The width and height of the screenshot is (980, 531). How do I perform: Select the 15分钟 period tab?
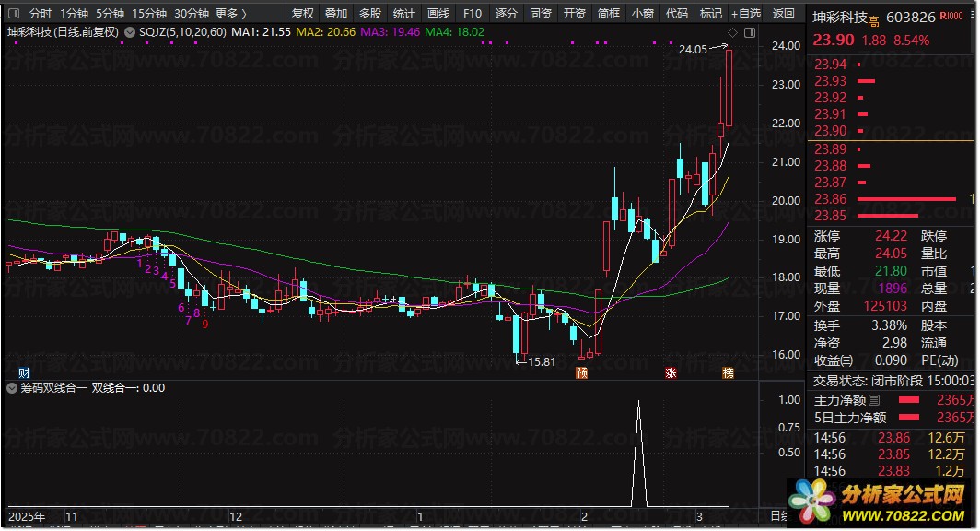[x=149, y=13]
